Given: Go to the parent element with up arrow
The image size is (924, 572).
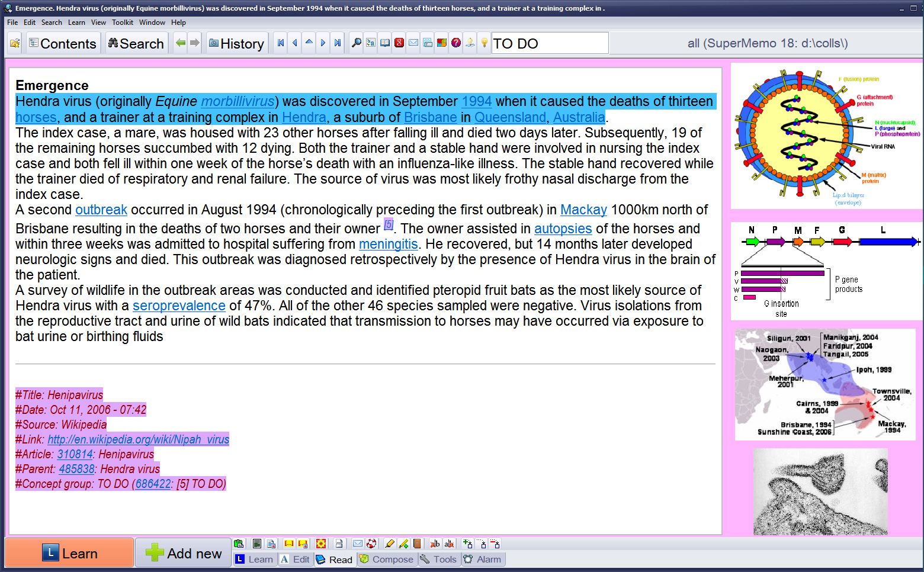Looking at the screenshot, I should pos(309,43).
